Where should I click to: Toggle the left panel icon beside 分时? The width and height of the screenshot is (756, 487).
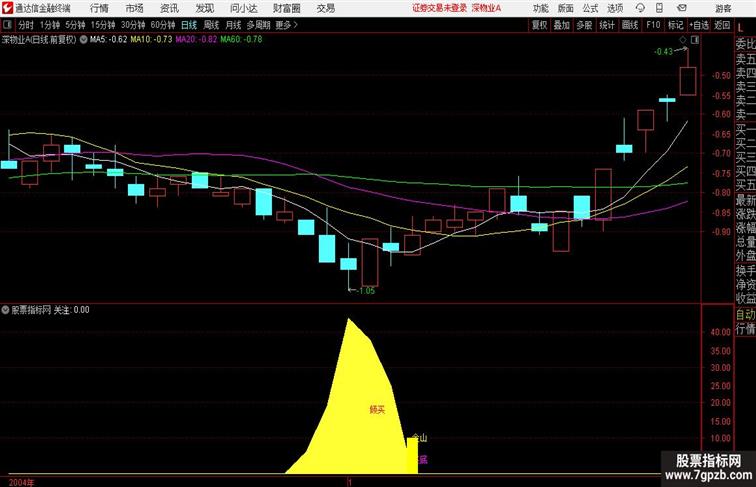(7, 25)
